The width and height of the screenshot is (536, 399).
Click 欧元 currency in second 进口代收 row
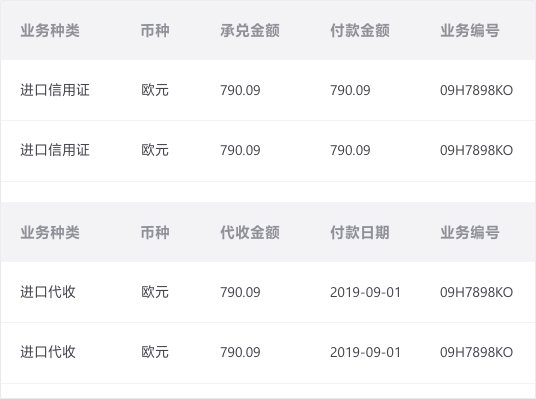pyautogui.click(x=155, y=353)
